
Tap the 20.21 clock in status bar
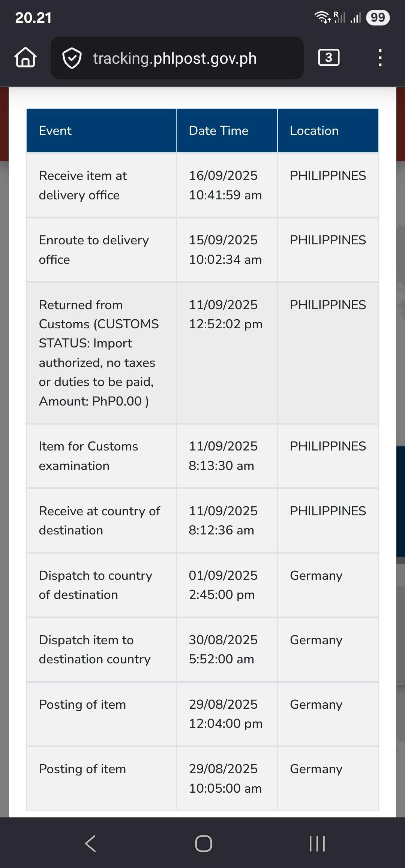33,18
